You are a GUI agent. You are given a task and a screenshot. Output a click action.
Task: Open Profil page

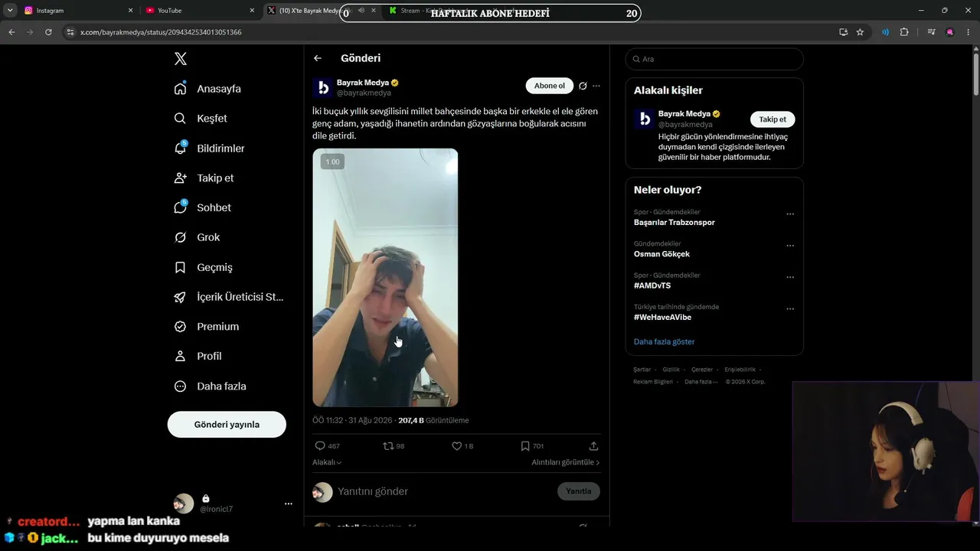[198, 357]
